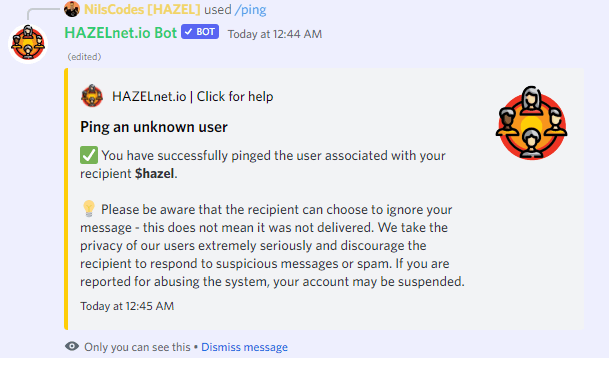Click the Only you can see this text
Image resolution: width=609 pixels, height=365 pixels.
(137, 347)
